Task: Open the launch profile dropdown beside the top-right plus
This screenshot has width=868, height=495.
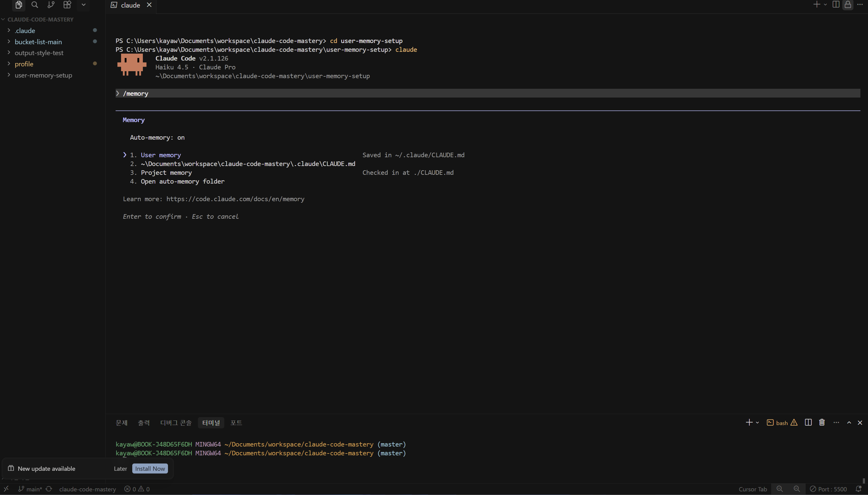Action: tap(825, 5)
